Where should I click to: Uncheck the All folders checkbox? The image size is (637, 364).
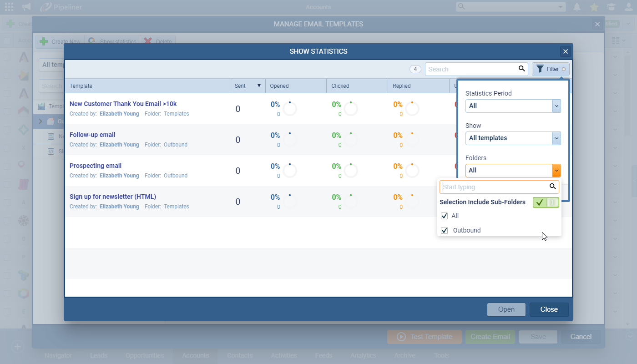[445, 216]
